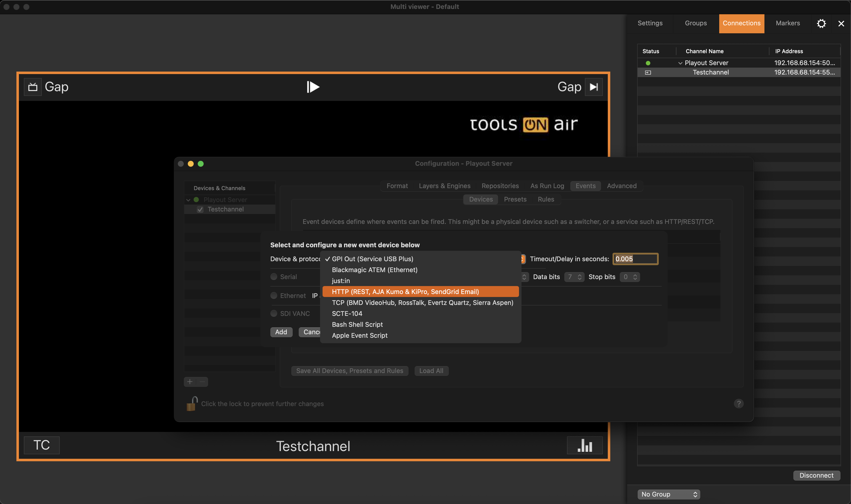Add a device with the plus button
This screenshot has height=504, width=851.
pyautogui.click(x=190, y=382)
